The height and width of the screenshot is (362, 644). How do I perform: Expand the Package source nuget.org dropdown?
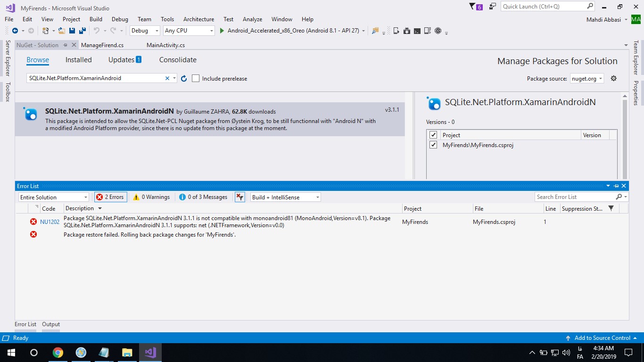[x=587, y=79]
